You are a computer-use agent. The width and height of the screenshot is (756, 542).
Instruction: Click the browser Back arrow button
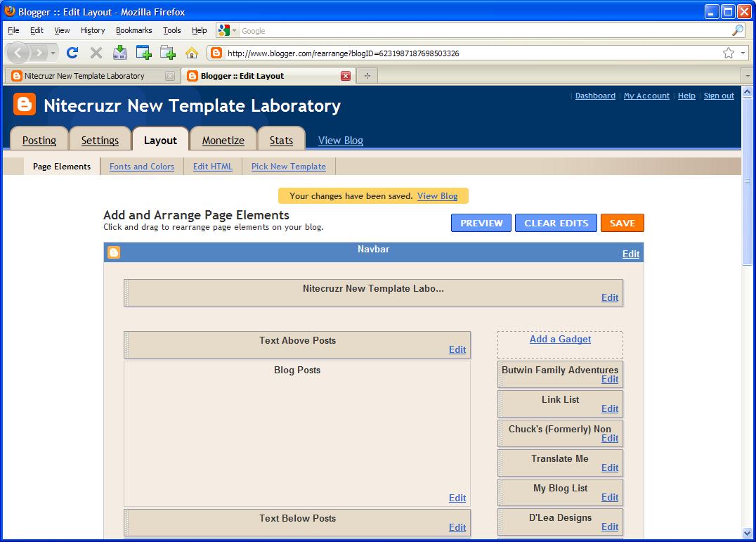[x=18, y=52]
